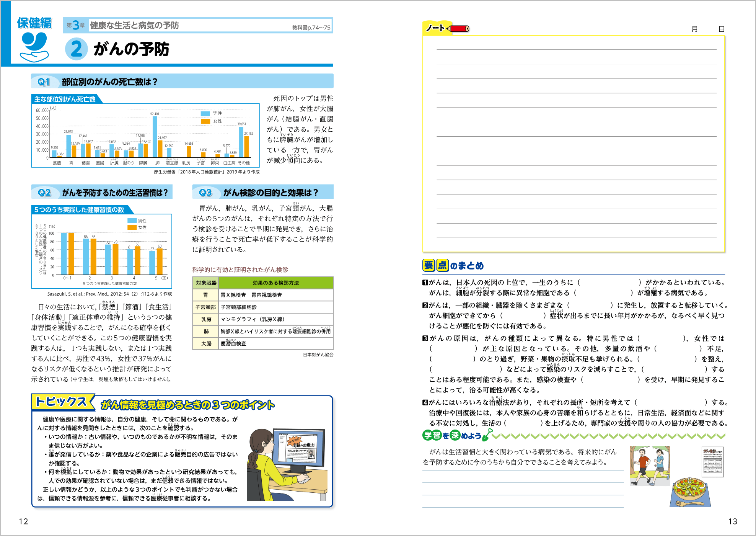Click the 日 date field on the note page
The width and height of the screenshot is (756, 536).
pos(722,29)
